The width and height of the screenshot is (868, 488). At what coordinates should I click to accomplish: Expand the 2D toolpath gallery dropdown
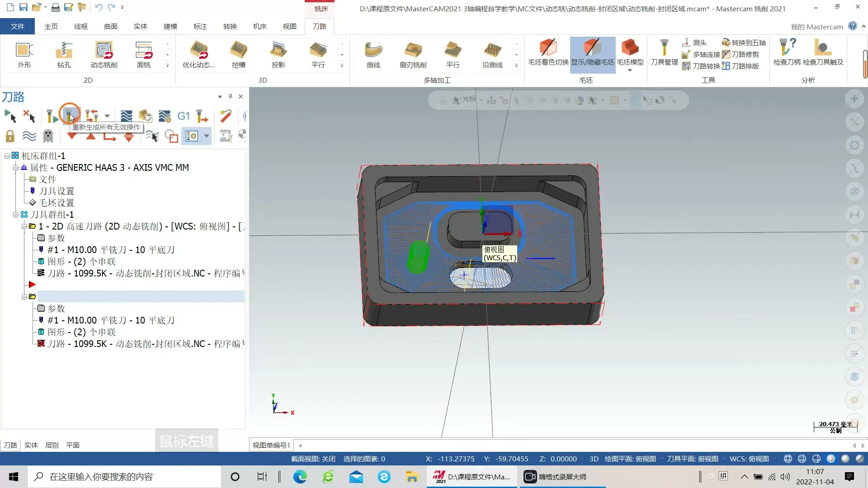click(x=167, y=66)
